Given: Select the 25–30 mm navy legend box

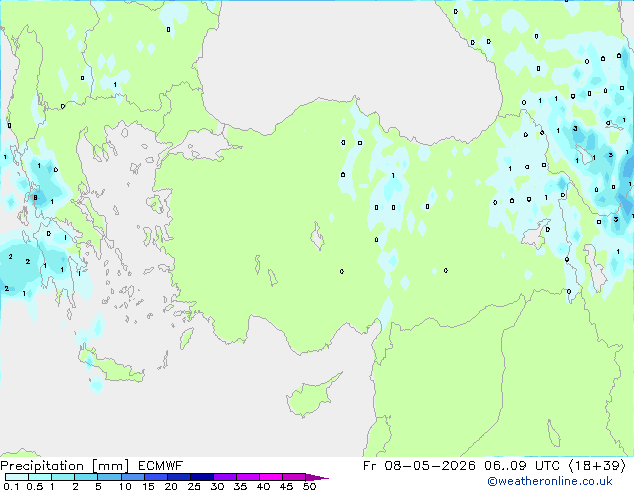Looking at the screenshot, I should 201,477.
